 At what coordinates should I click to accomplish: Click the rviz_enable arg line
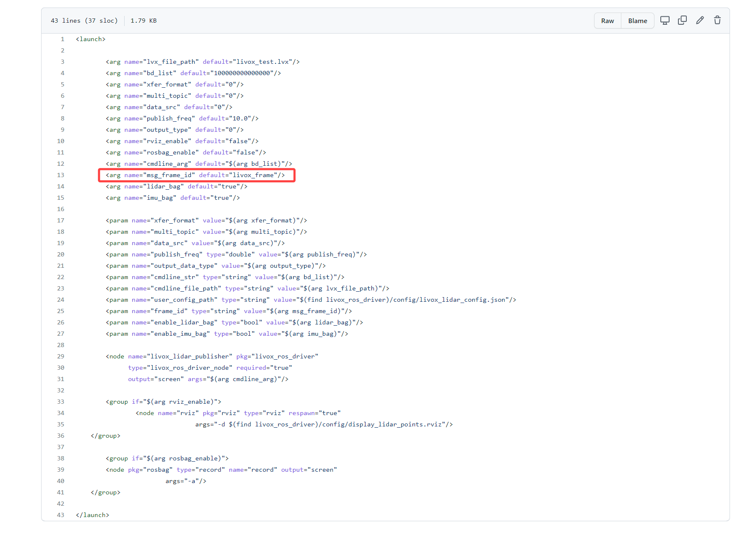[x=182, y=141]
